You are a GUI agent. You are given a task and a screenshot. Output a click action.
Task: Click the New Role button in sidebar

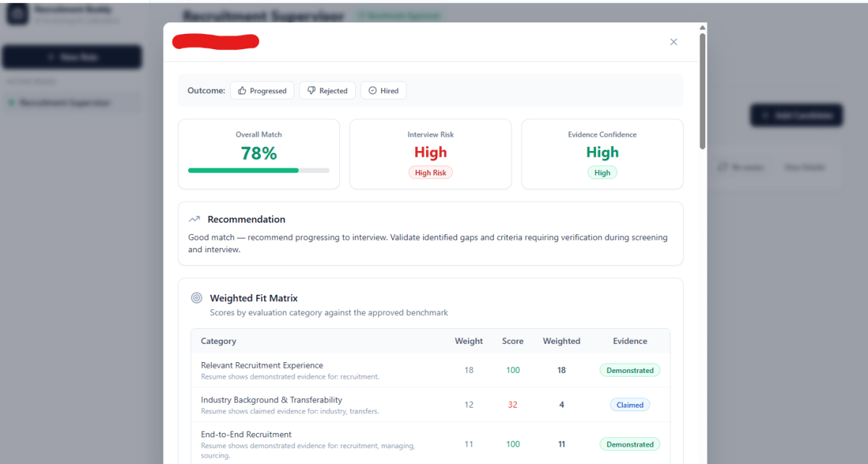pos(72,57)
